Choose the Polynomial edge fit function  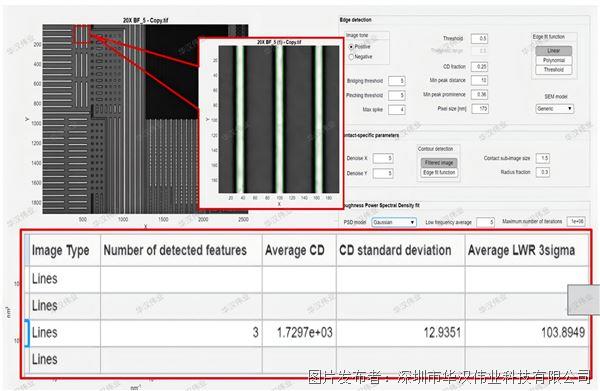(553, 60)
